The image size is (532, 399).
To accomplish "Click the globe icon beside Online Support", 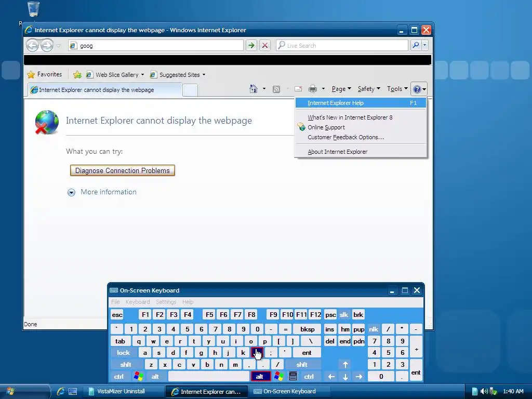I will point(301,127).
